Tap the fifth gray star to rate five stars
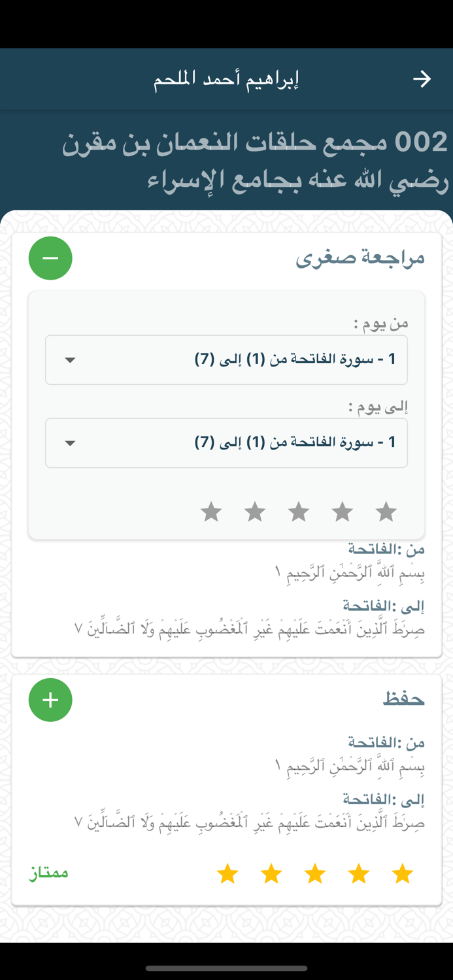The image size is (453, 980). tap(211, 512)
